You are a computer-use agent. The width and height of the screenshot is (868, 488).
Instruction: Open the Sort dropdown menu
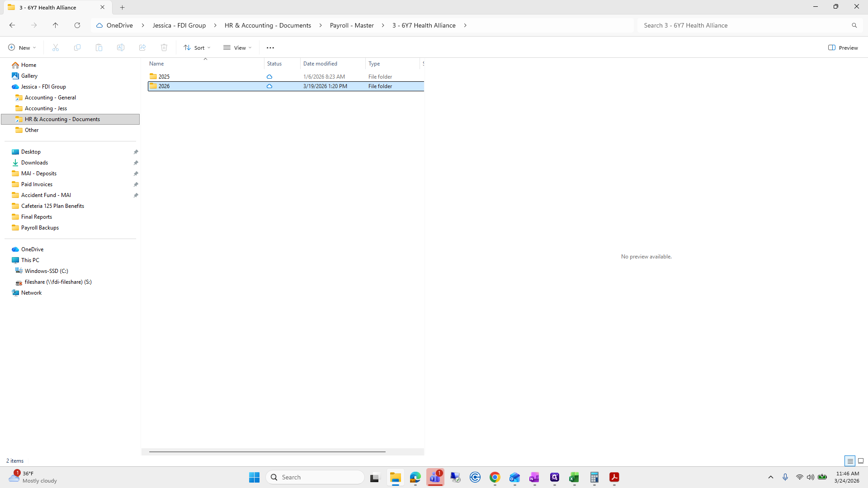(197, 47)
